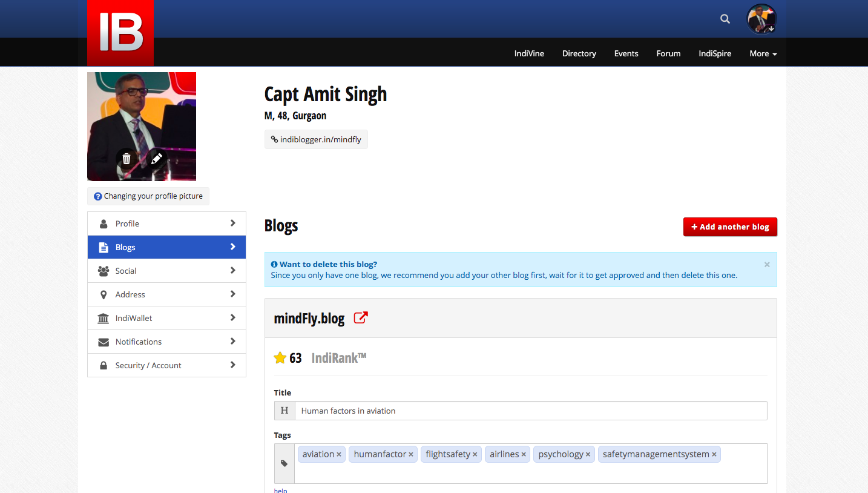Click the yellow IndiRank star icon
The image size is (868, 493).
(x=279, y=357)
